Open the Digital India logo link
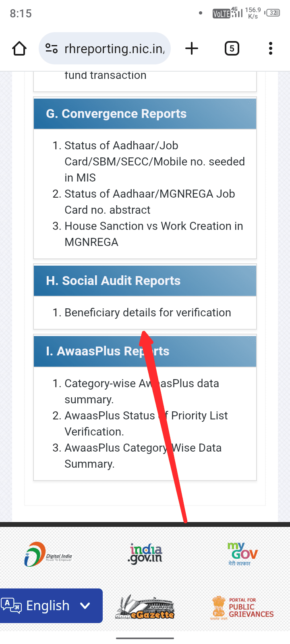This screenshot has height=644, width=290. click(48, 554)
